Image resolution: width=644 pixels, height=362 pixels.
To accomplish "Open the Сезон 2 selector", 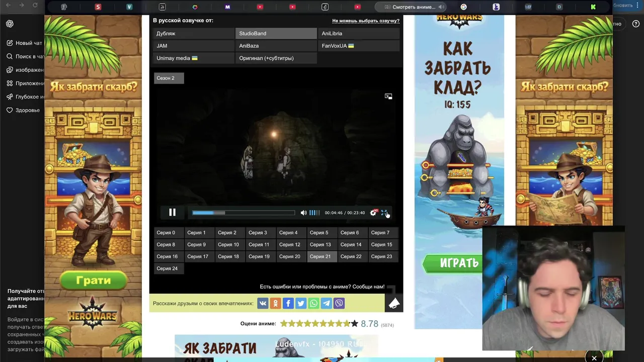I will (x=169, y=78).
